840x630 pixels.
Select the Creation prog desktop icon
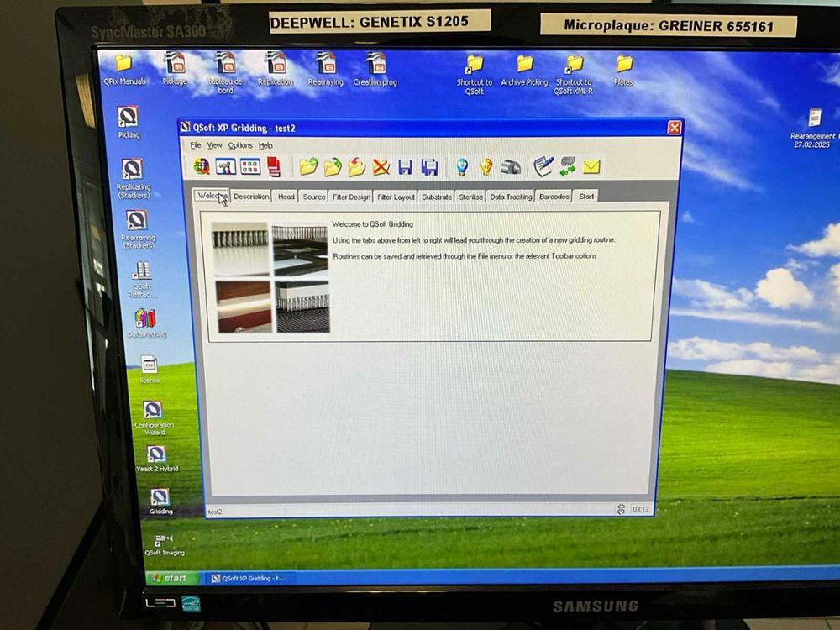click(375, 69)
